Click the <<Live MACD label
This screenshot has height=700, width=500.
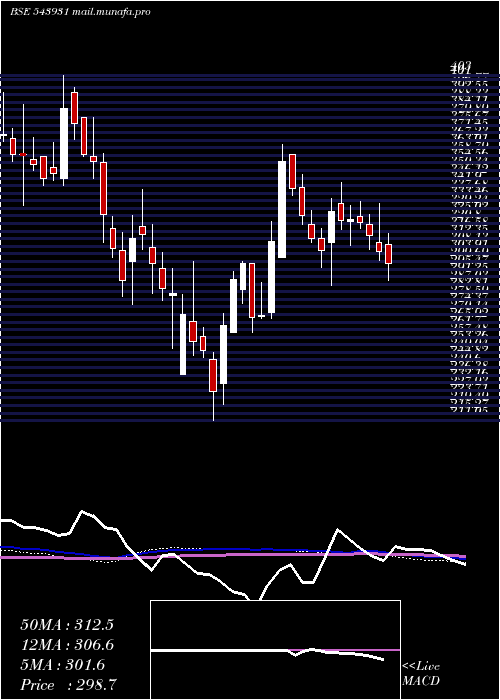[421, 674]
